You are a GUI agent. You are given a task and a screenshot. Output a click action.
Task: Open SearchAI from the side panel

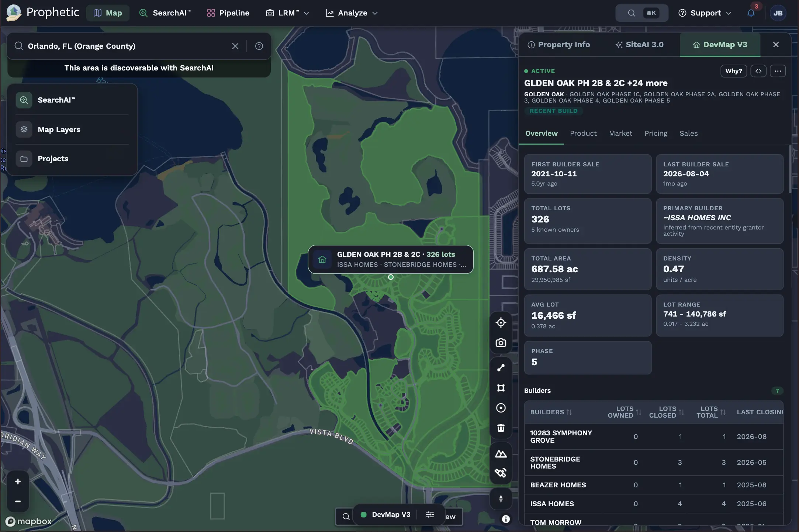[x=72, y=100]
